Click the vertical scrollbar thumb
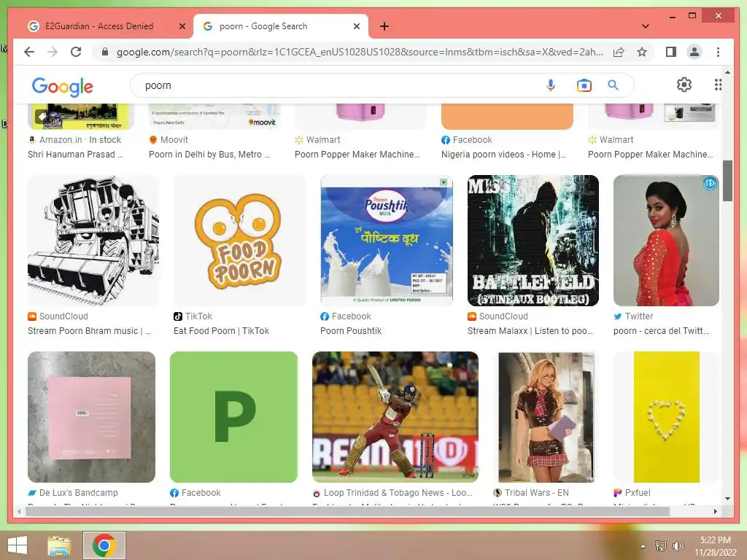Viewport: 747px width, 560px height. tap(727, 181)
